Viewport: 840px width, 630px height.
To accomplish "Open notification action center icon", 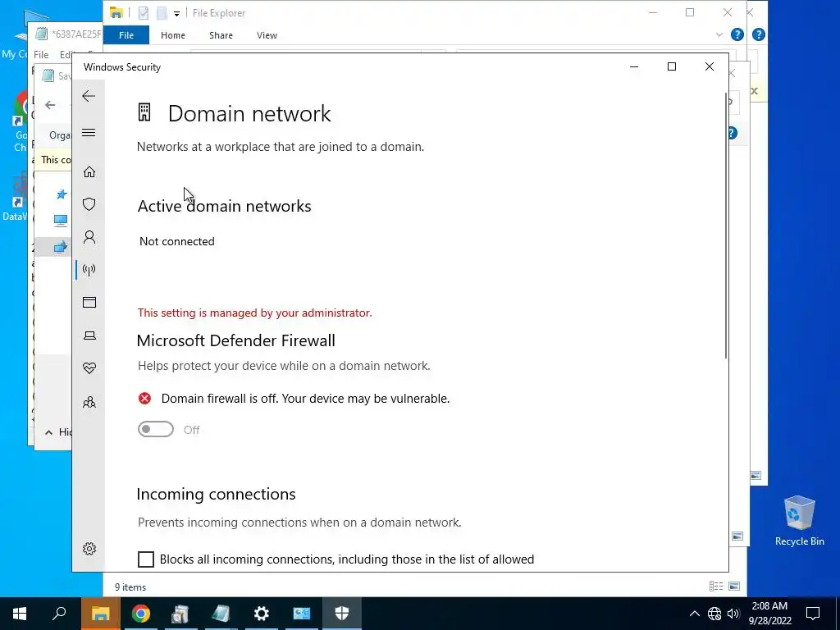I will pyautogui.click(x=813, y=614).
